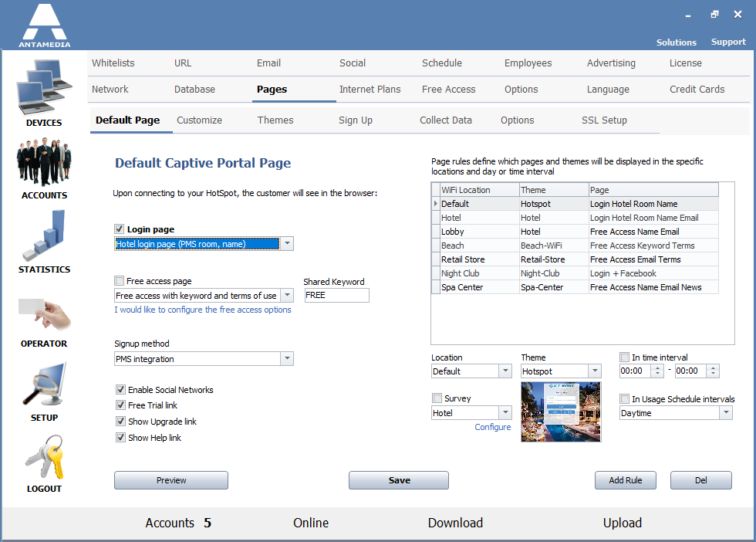Open the Statistics bar chart icon

(x=44, y=235)
